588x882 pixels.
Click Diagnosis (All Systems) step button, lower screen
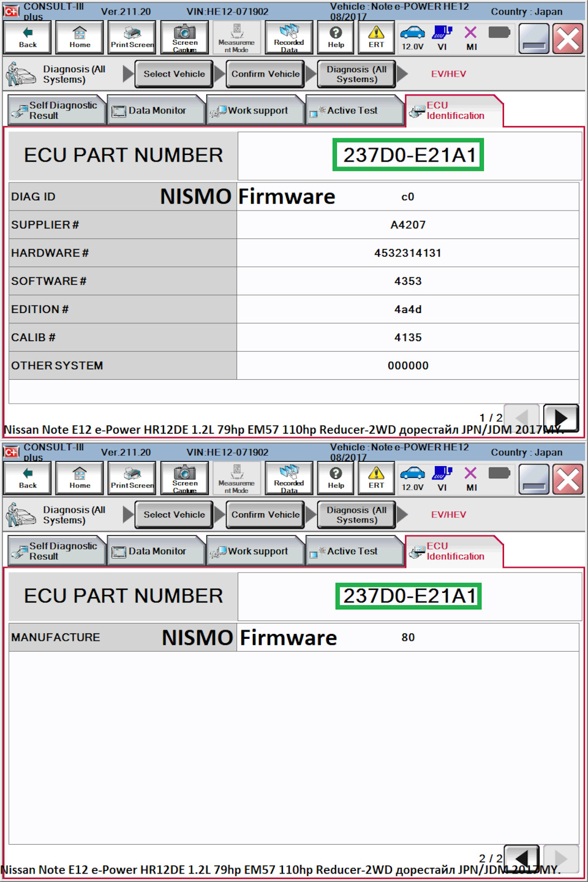click(356, 514)
